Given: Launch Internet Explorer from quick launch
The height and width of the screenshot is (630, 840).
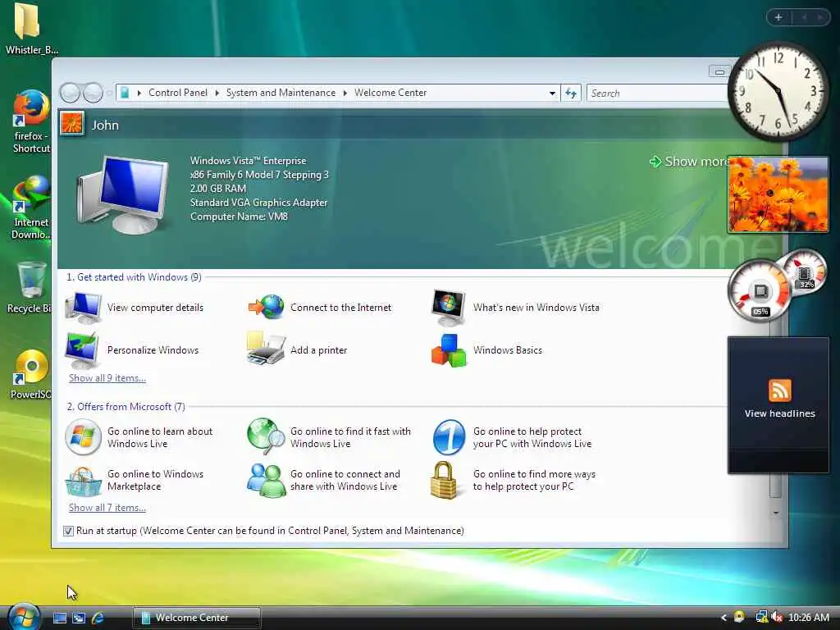Looking at the screenshot, I should [x=98, y=619].
